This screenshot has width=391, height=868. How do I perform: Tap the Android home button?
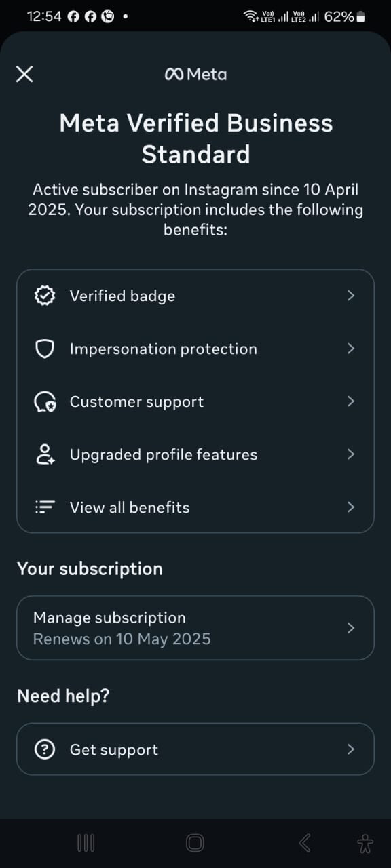click(x=195, y=843)
